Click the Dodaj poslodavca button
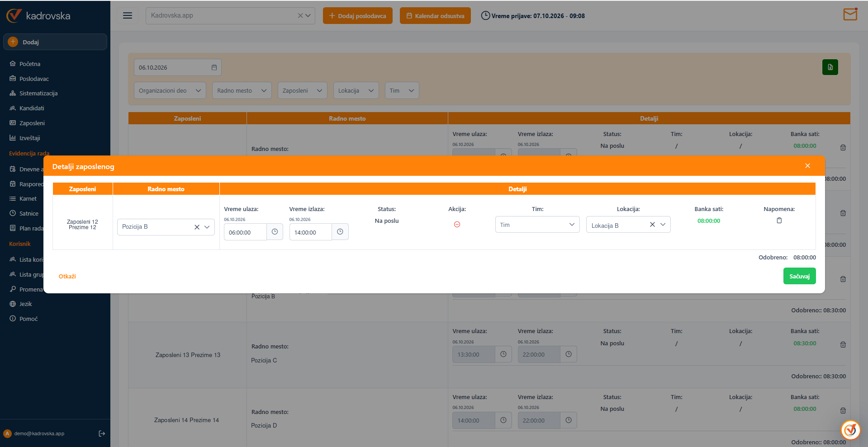868x447 pixels. 358,16
